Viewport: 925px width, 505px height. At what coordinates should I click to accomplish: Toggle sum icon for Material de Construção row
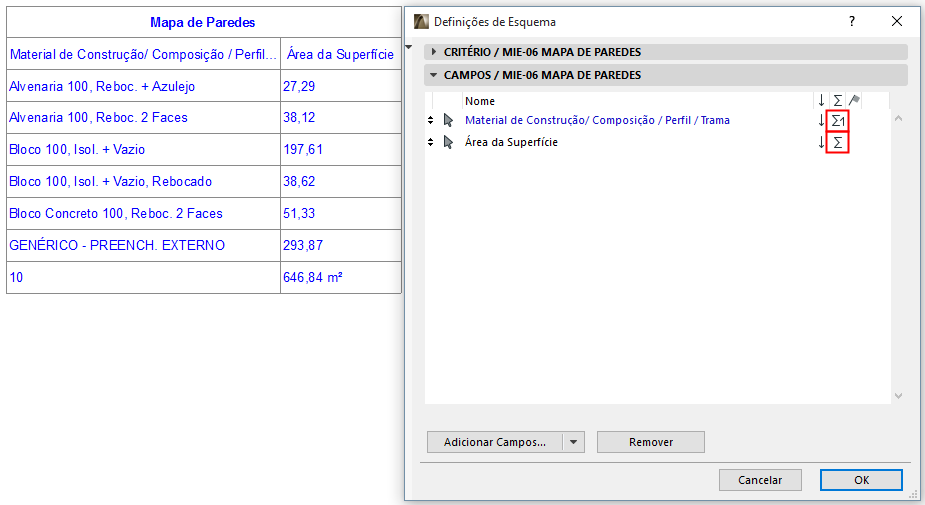coord(838,121)
